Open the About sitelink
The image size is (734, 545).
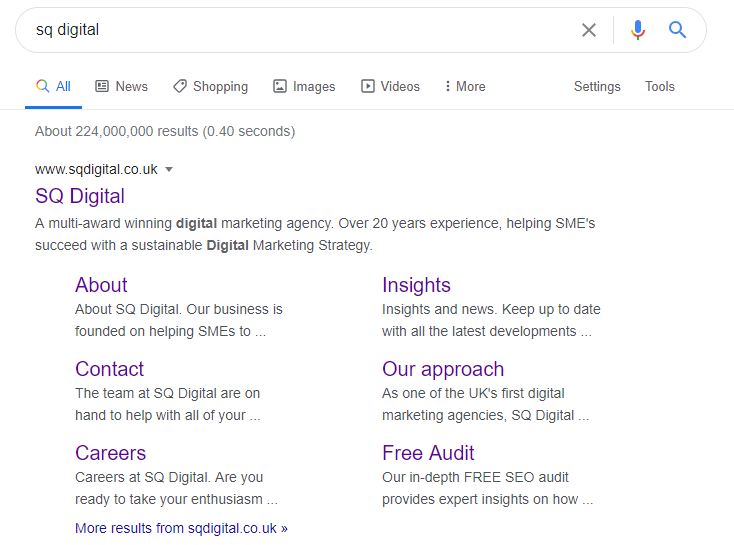click(x=101, y=285)
